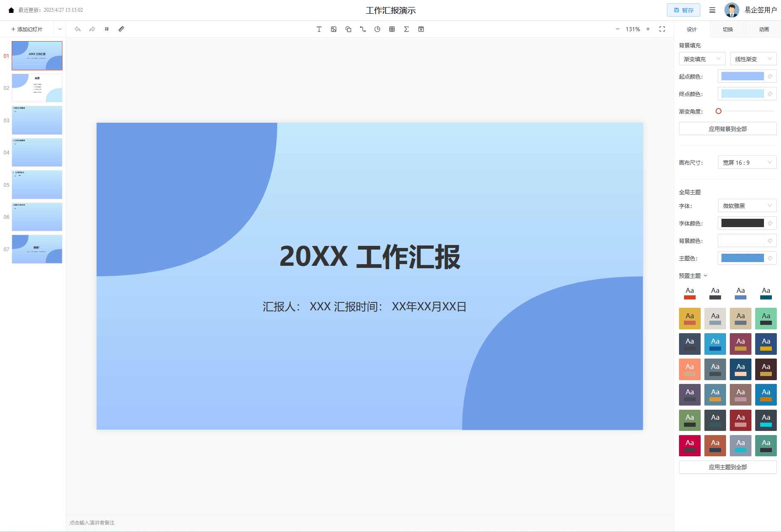Select the white preset theme with red bar
The image size is (781, 532).
point(689,293)
